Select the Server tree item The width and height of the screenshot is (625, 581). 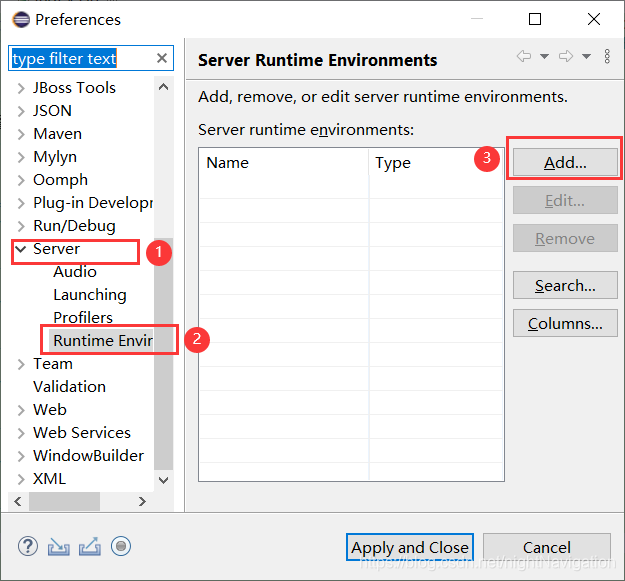[x=57, y=249]
